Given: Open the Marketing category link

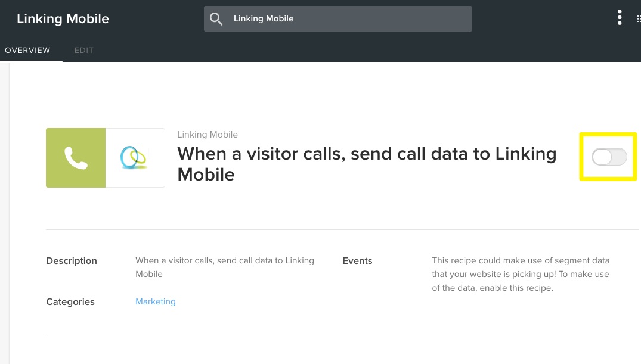Looking at the screenshot, I should pyautogui.click(x=155, y=301).
